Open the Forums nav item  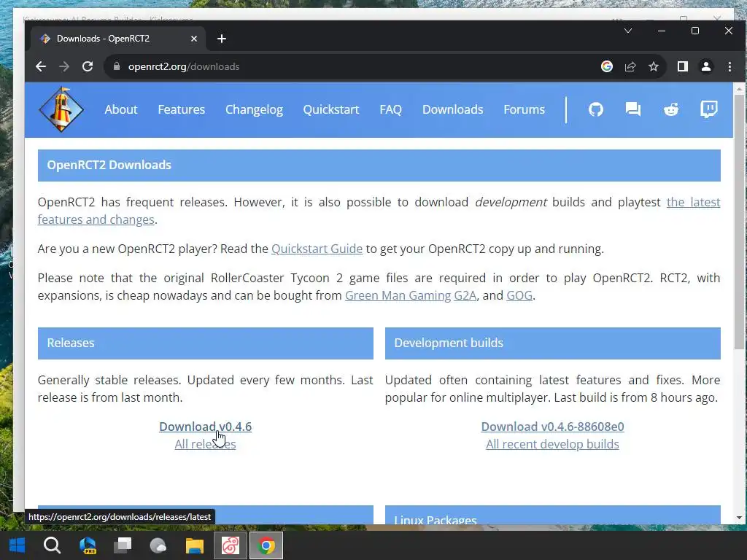524,109
